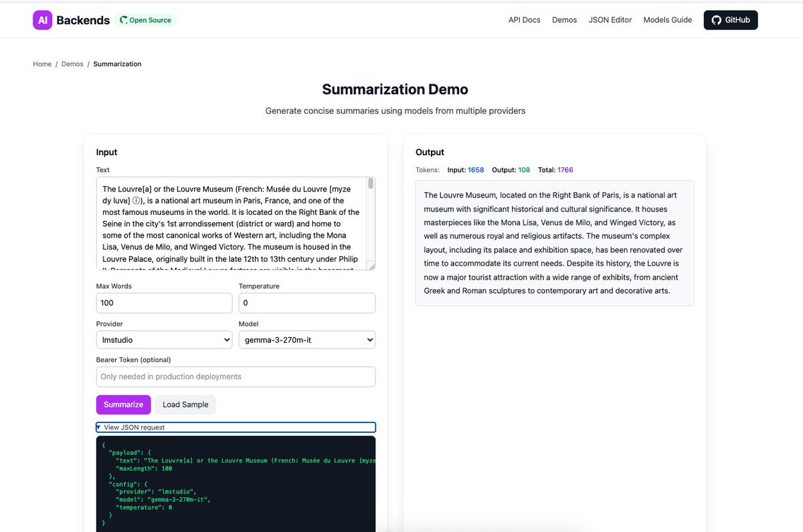Click the "temperature": 0 line in JSON
The width and height of the screenshot is (803, 532).
point(144,507)
